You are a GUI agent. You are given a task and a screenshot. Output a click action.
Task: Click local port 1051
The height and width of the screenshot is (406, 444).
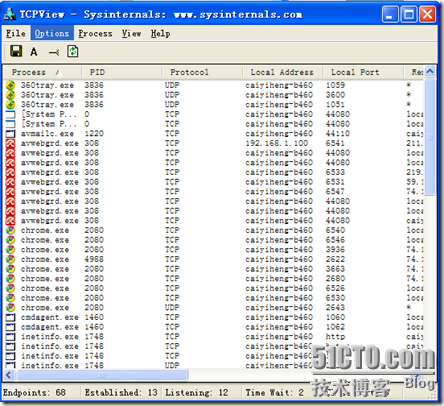(x=335, y=105)
